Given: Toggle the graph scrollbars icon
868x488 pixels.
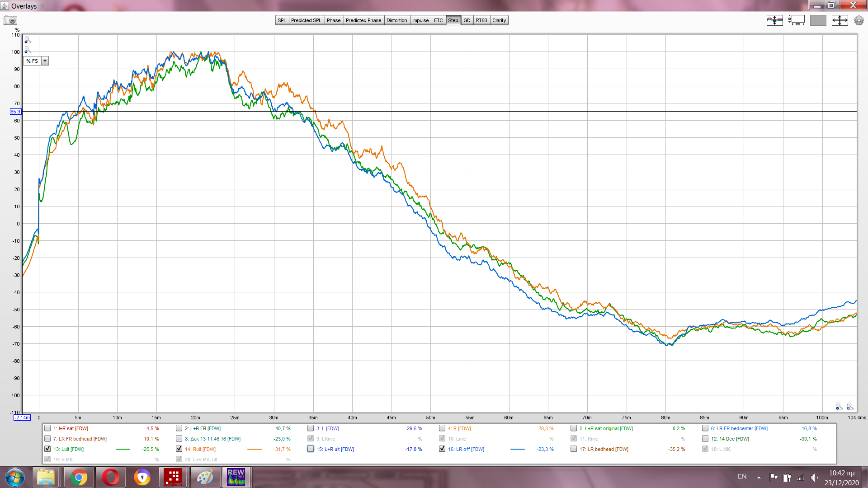Looking at the screenshot, I should 796,20.
